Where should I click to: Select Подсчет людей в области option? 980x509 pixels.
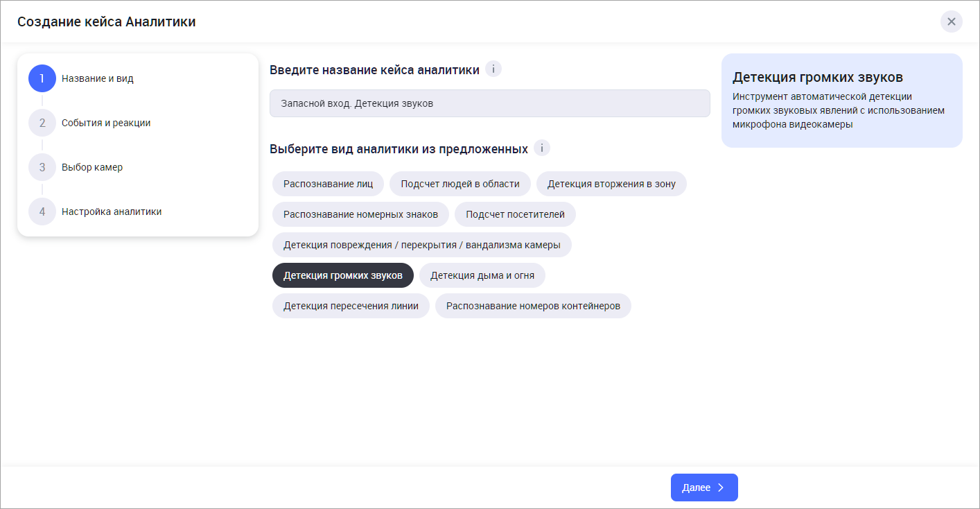tap(460, 184)
